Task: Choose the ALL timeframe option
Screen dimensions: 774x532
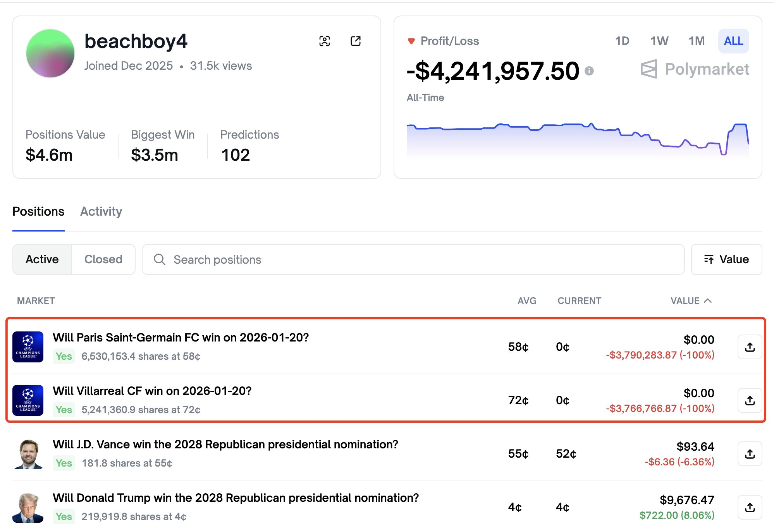Action: pos(733,41)
